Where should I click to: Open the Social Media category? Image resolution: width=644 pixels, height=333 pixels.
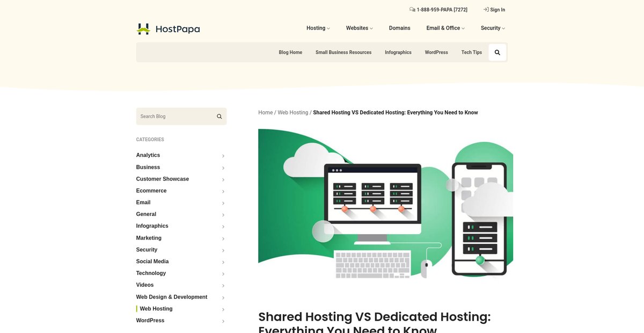(x=152, y=262)
